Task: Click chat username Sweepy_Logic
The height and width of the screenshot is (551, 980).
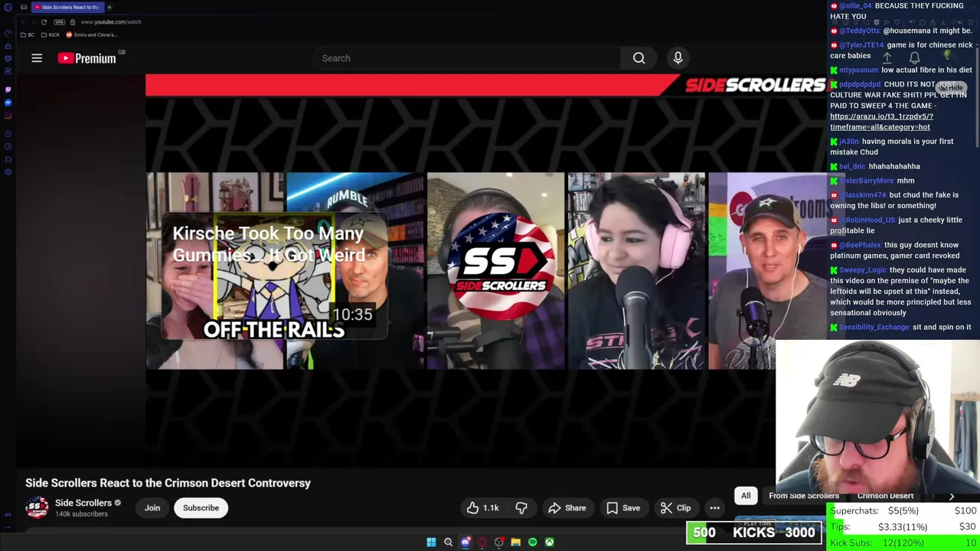Action: (x=862, y=270)
